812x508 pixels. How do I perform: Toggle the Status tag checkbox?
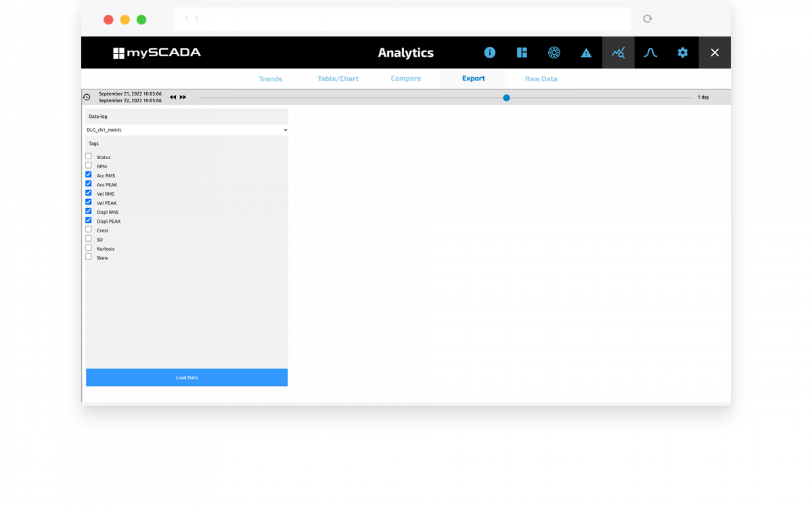pos(89,156)
